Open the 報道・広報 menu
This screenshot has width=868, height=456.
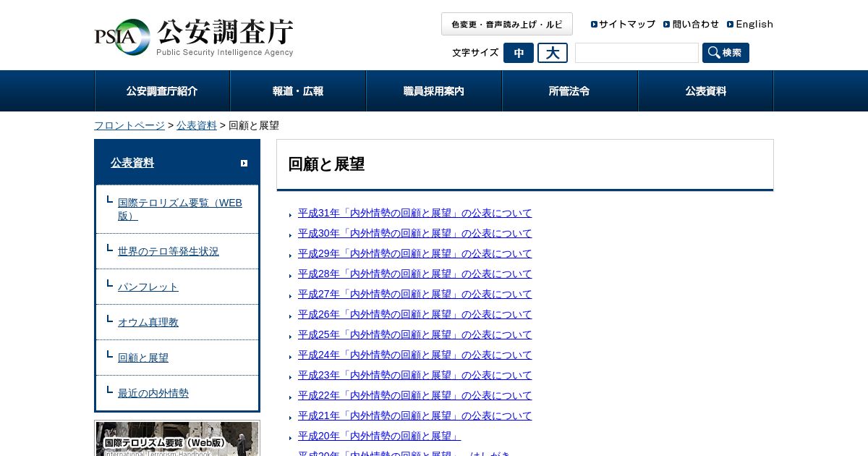pyautogui.click(x=298, y=91)
